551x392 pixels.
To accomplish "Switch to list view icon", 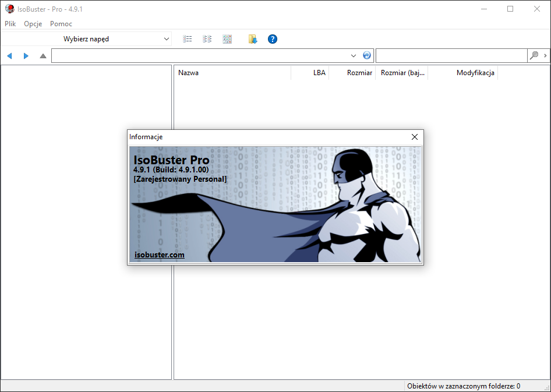I will pos(188,39).
